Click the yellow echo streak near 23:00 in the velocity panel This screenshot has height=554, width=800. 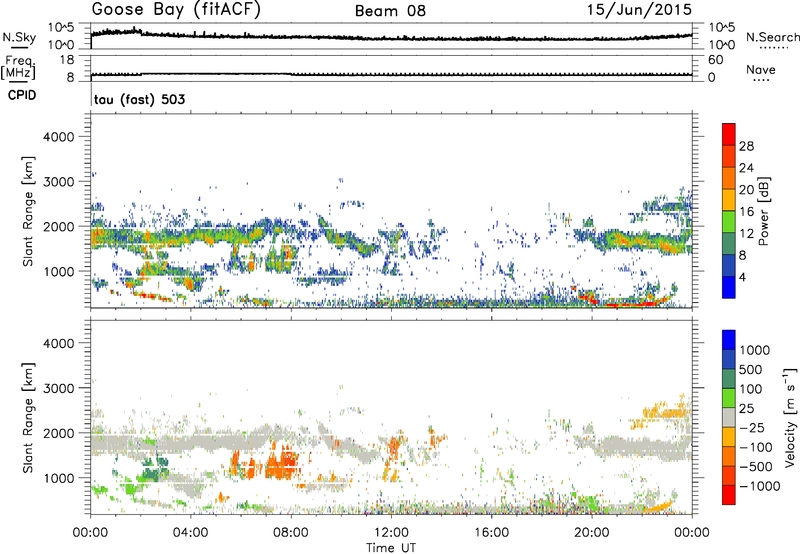[657, 506]
